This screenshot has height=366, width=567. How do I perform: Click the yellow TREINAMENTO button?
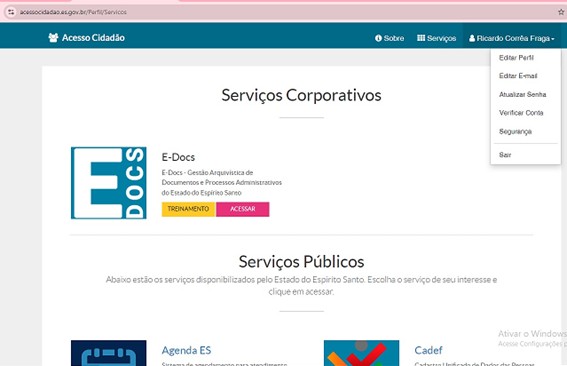(188, 209)
